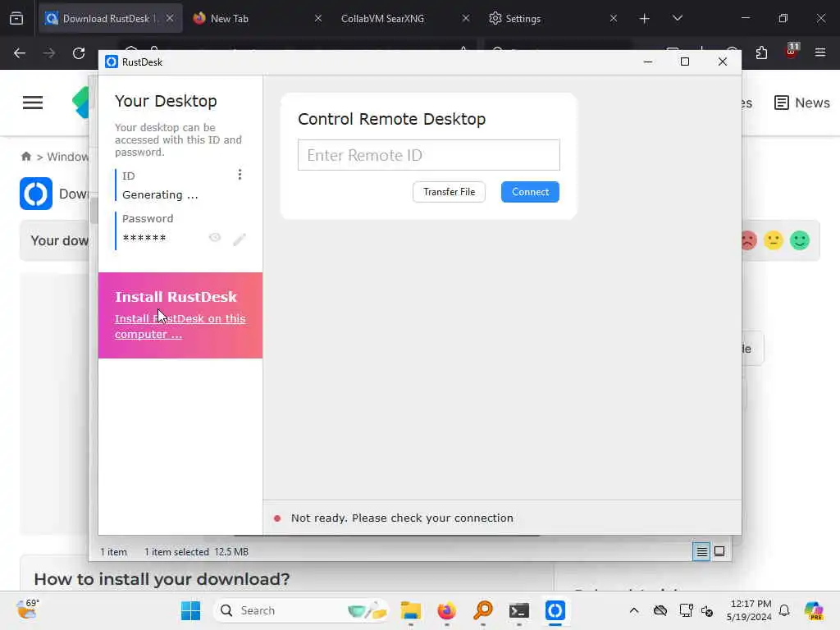Open the terminal from the taskbar

click(518, 610)
